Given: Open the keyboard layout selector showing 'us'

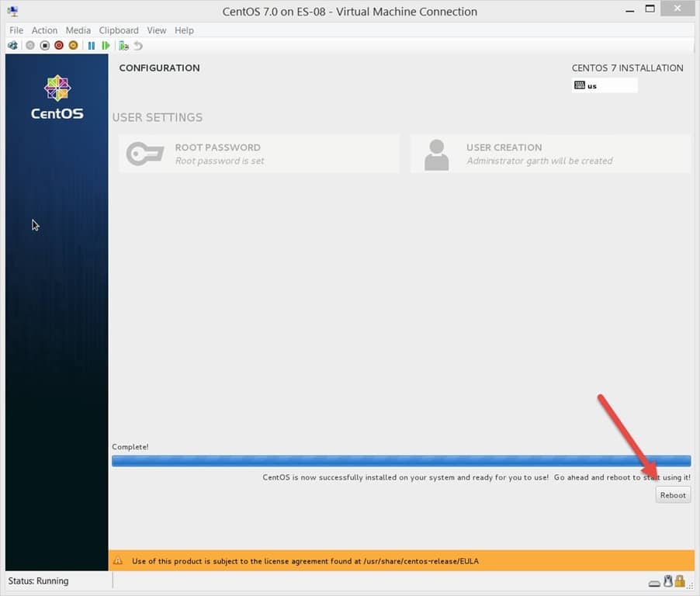Looking at the screenshot, I should point(604,85).
